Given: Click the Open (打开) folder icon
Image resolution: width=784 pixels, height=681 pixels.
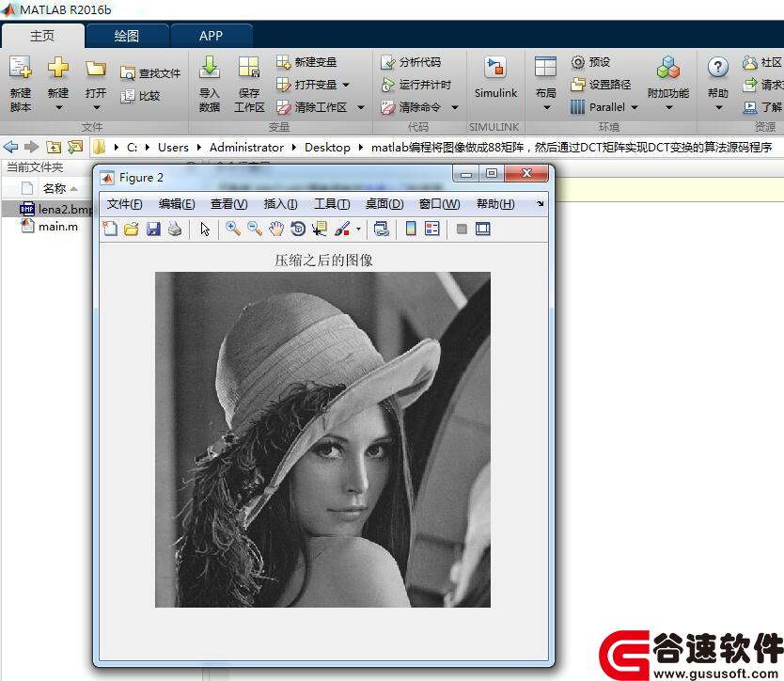Looking at the screenshot, I should click(x=96, y=68).
